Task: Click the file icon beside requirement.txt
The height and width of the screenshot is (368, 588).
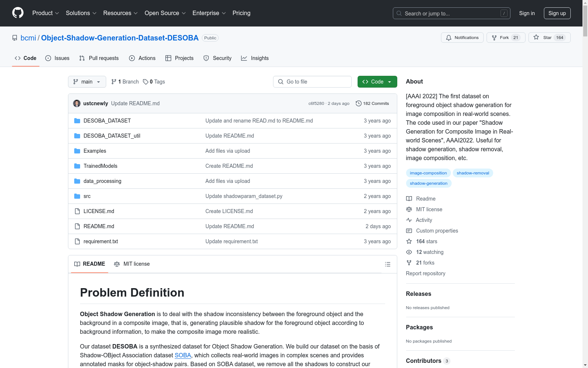Action: [77, 241]
